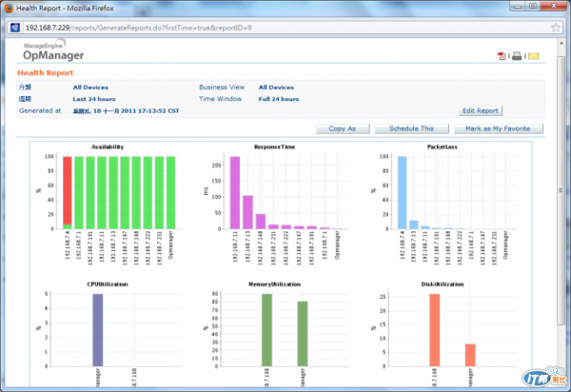Click the blue PacketLoss bar for 192.168.7.4
This screenshot has height=392, width=571.
[x=402, y=193]
